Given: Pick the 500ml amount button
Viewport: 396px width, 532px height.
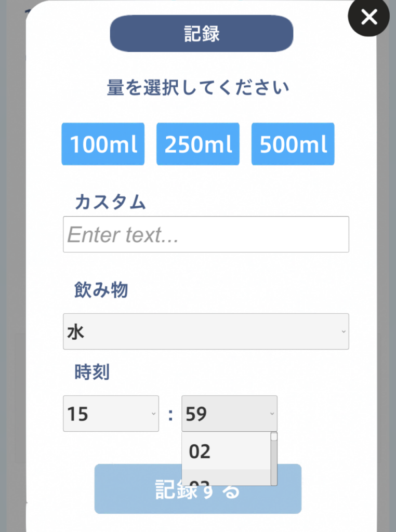Looking at the screenshot, I should click(293, 144).
